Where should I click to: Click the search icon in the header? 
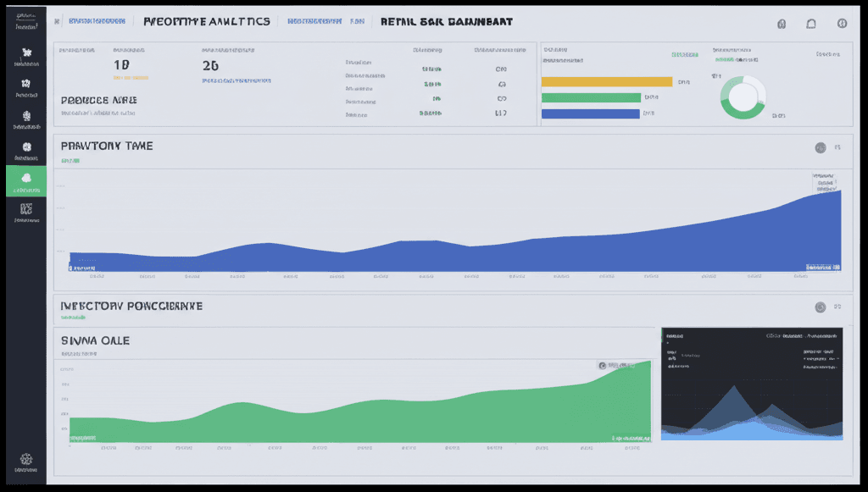coord(781,24)
